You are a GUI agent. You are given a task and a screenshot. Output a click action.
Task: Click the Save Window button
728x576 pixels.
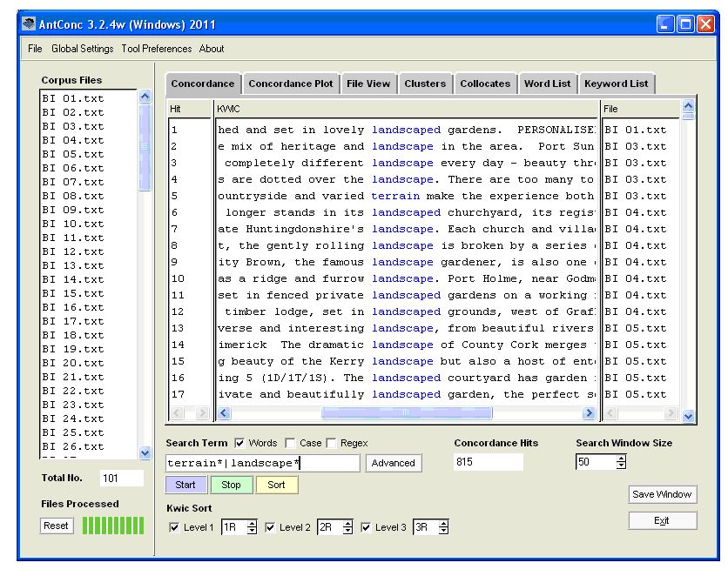coord(662,494)
